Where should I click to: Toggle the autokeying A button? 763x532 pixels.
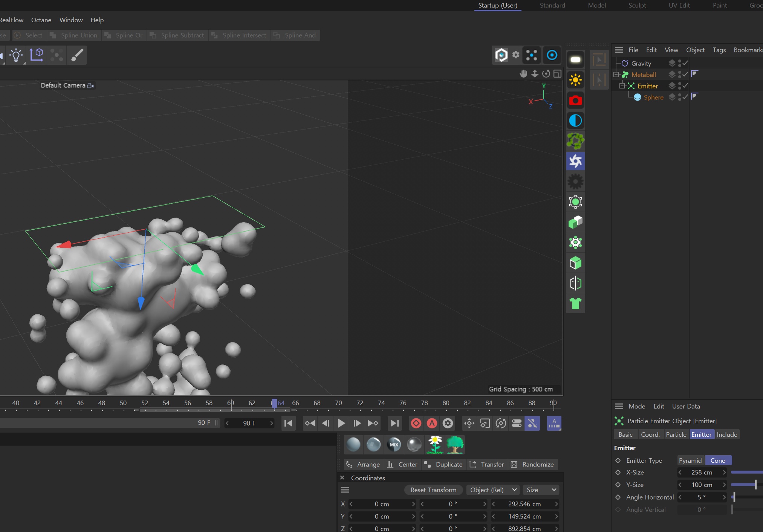click(432, 423)
